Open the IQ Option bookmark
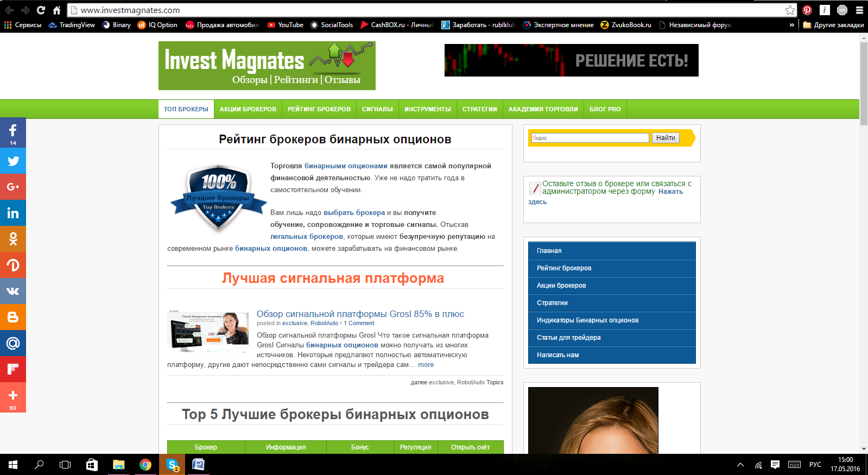This screenshot has height=475, width=868. pyautogui.click(x=157, y=25)
